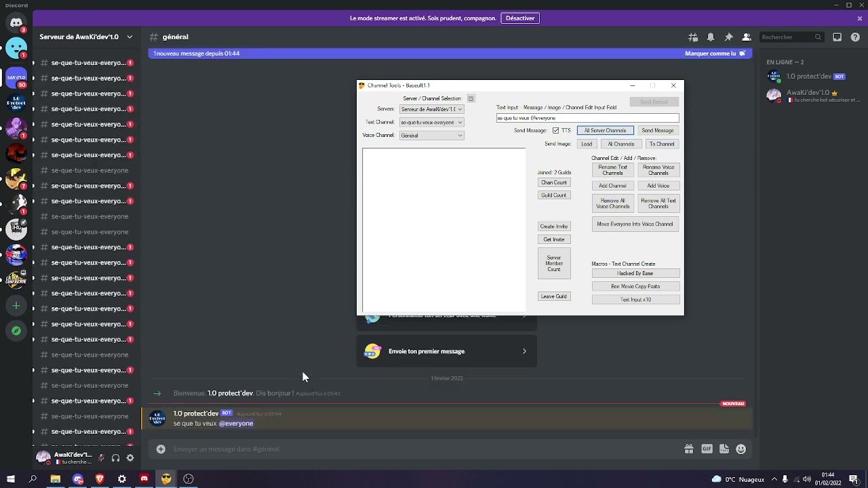This screenshot has height=488, width=868.
Task: Open the Help question mark icon
Action: [855, 37]
